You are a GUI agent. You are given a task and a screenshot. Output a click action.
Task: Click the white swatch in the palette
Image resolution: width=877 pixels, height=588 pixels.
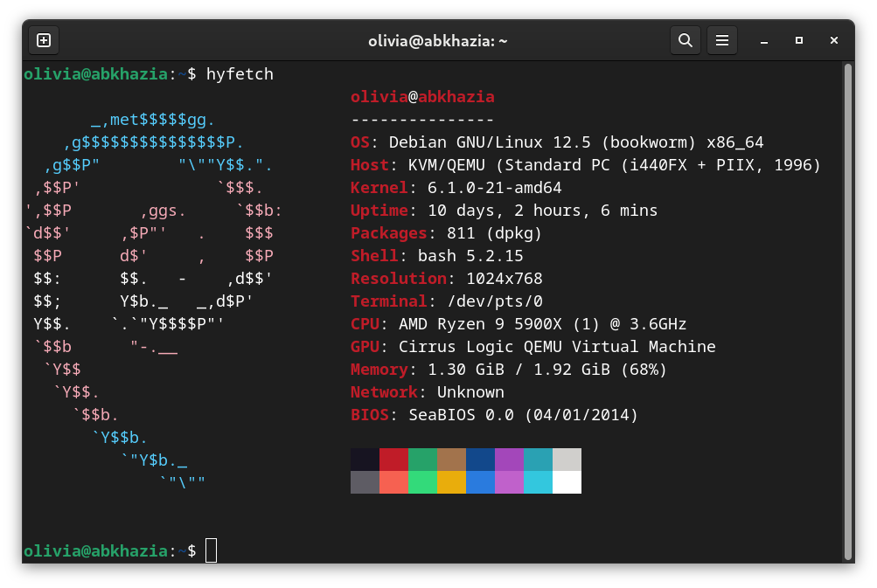pyautogui.click(x=567, y=481)
